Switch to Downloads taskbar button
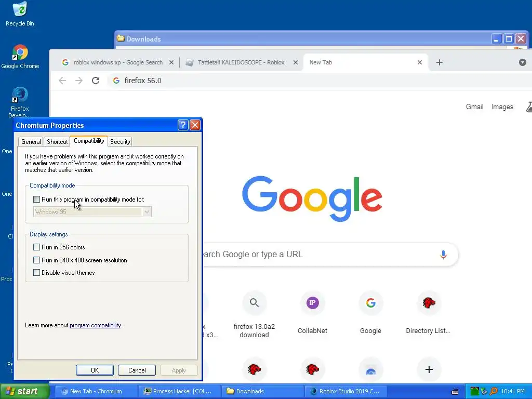The height and width of the screenshot is (399, 532). [262, 391]
